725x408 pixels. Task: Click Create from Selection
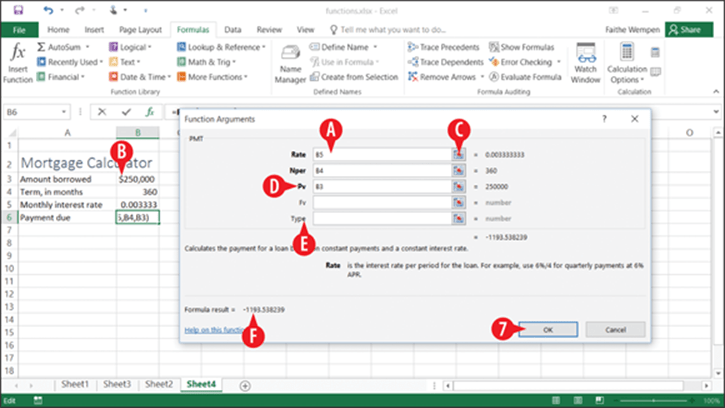[354, 77]
